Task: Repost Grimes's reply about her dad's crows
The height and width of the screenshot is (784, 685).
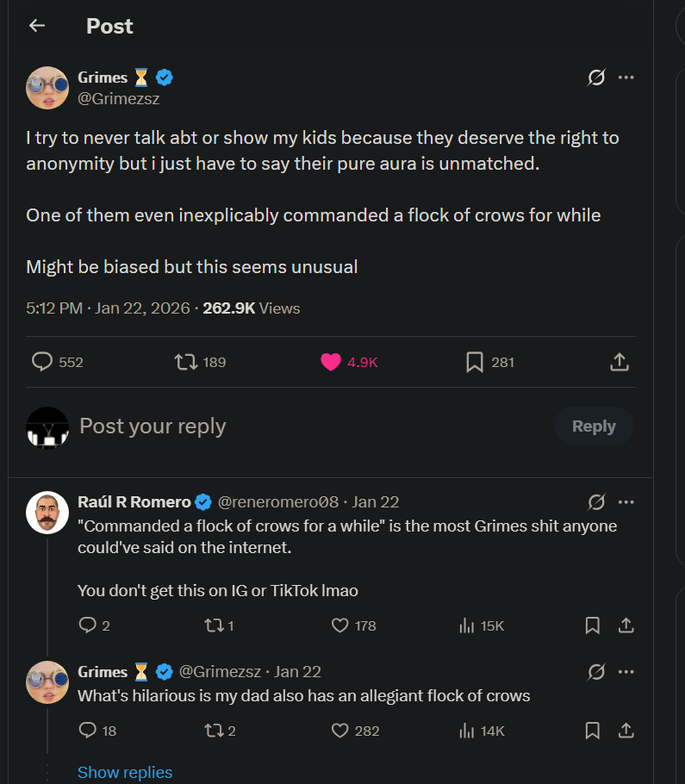Action: [212, 731]
